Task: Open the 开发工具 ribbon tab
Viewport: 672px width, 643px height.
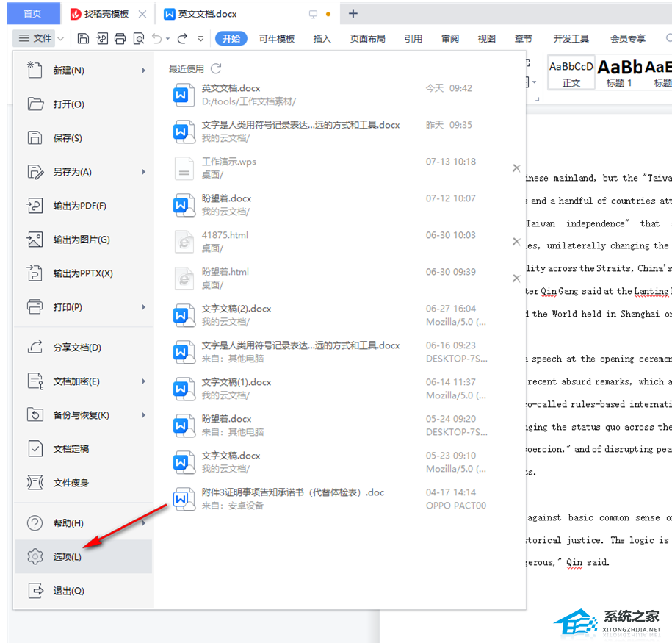Action: coord(571,39)
